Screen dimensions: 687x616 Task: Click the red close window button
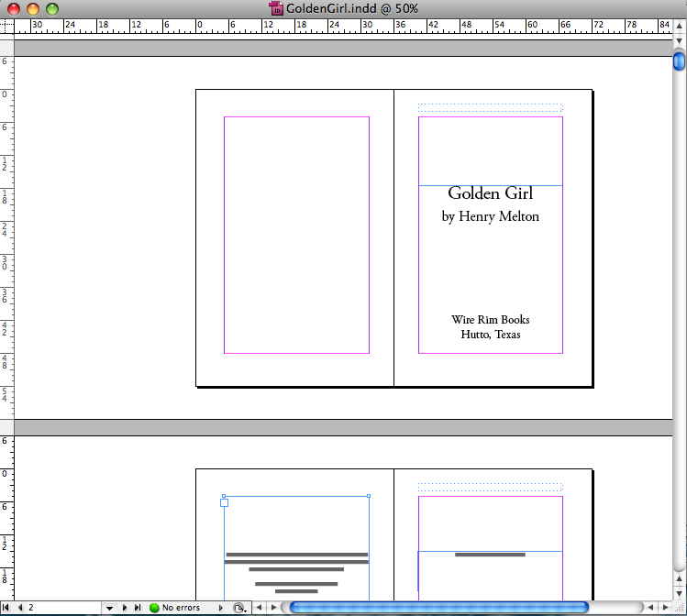coord(14,9)
